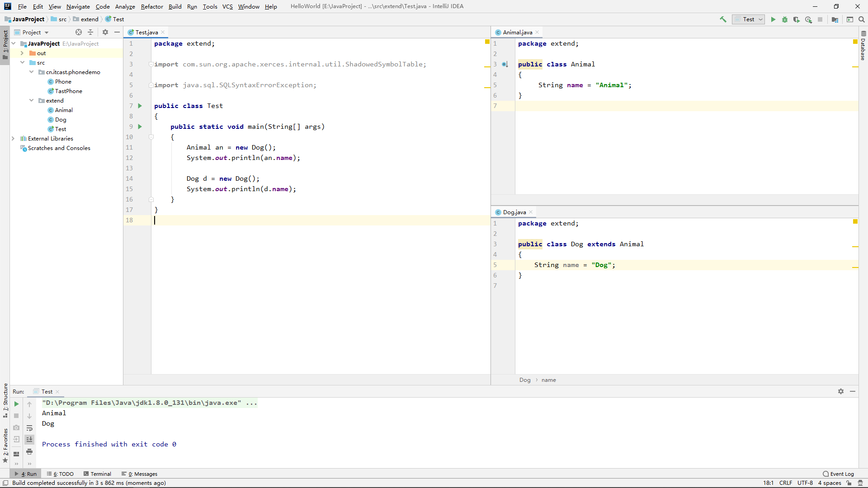Run with Coverage from the top toolbar
The width and height of the screenshot is (868, 488).
click(797, 19)
